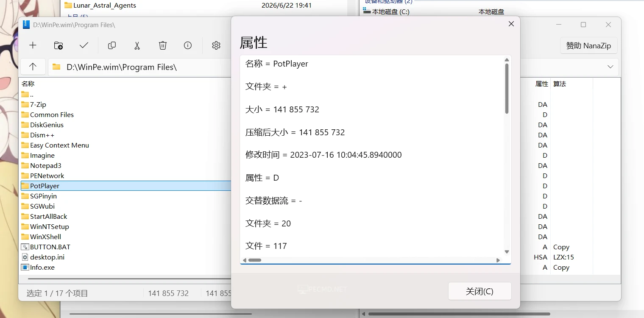Click the parent '..' folder icon

[x=25, y=94]
